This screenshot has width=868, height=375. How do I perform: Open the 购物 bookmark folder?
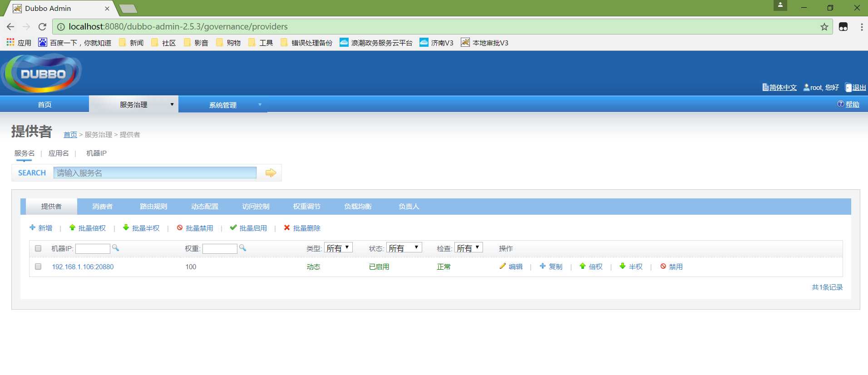[228, 43]
